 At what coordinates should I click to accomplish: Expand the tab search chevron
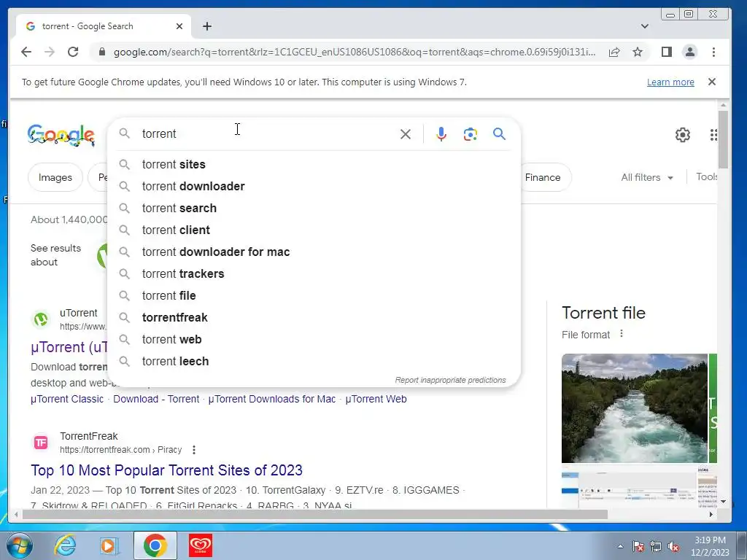(645, 26)
